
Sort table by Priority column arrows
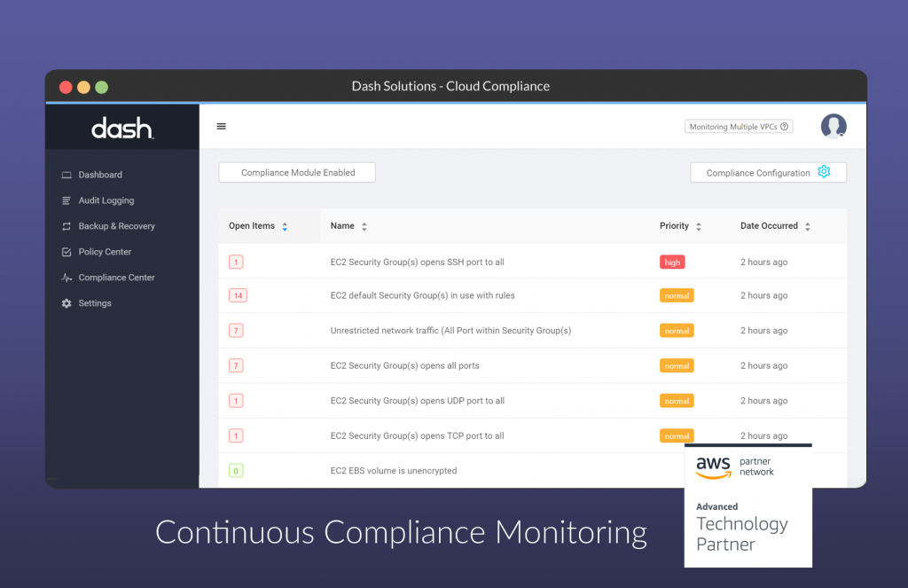tap(699, 226)
